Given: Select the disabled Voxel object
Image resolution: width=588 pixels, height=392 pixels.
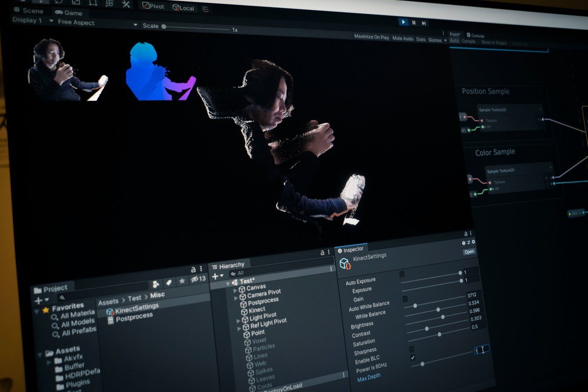Looking at the screenshot, I should [x=255, y=341].
